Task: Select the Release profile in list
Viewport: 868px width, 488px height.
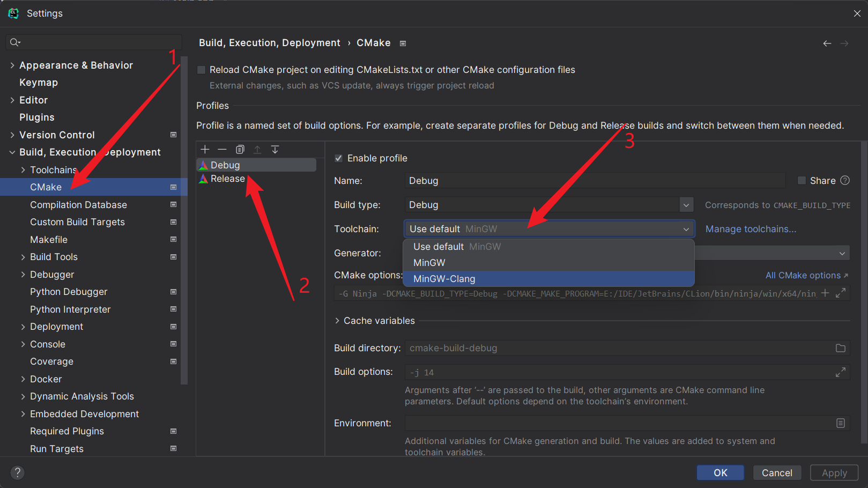Action: (x=227, y=179)
